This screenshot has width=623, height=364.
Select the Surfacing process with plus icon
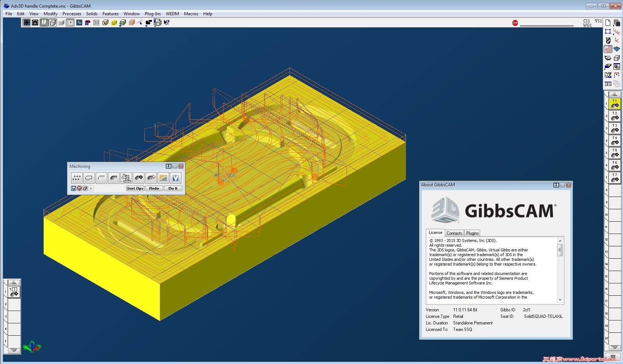pyautogui.click(x=138, y=178)
